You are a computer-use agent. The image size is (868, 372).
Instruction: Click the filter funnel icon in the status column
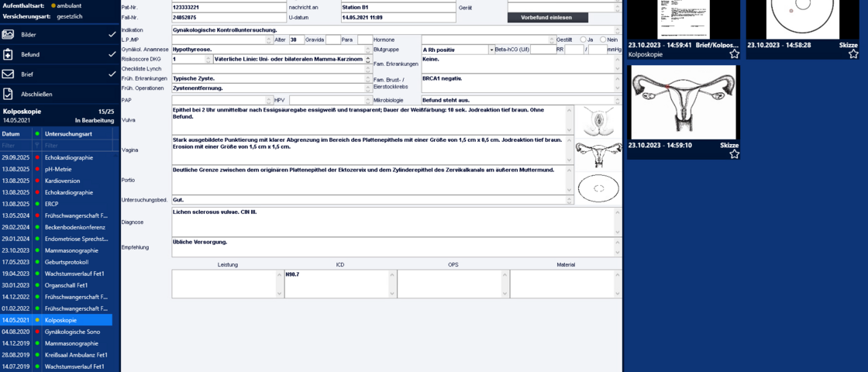point(36,146)
